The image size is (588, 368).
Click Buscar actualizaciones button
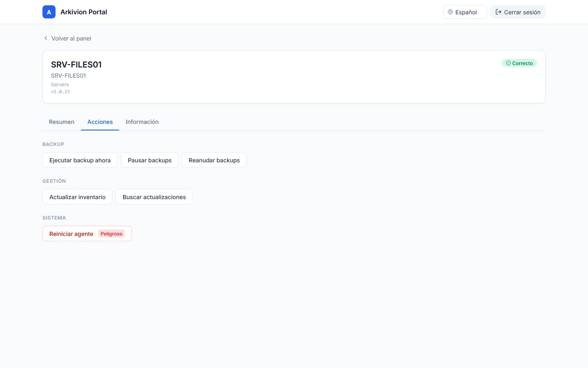pyautogui.click(x=154, y=197)
